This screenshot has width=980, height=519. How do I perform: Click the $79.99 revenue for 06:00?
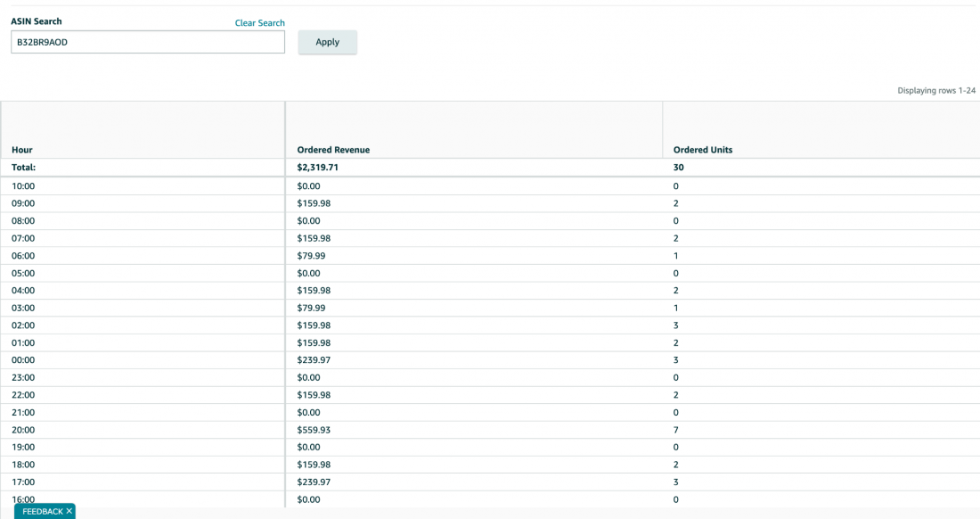(311, 256)
